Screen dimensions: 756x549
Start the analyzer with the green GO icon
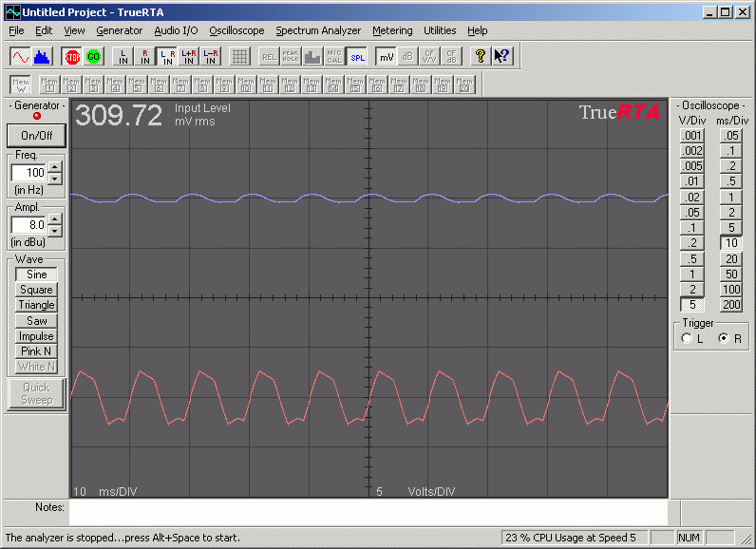coord(93,57)
